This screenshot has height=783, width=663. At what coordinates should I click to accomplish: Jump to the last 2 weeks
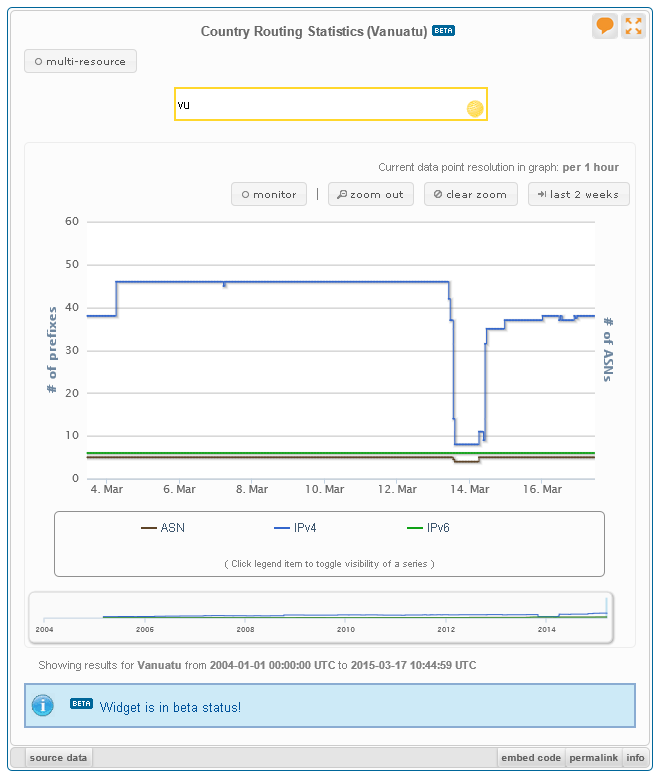[x=578, y=194]
